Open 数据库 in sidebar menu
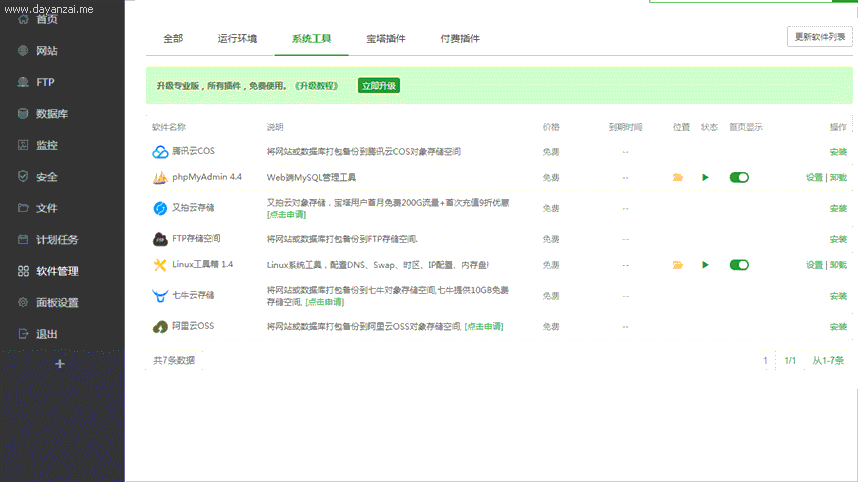Screen dimensions: 858x482 [52, 114]
